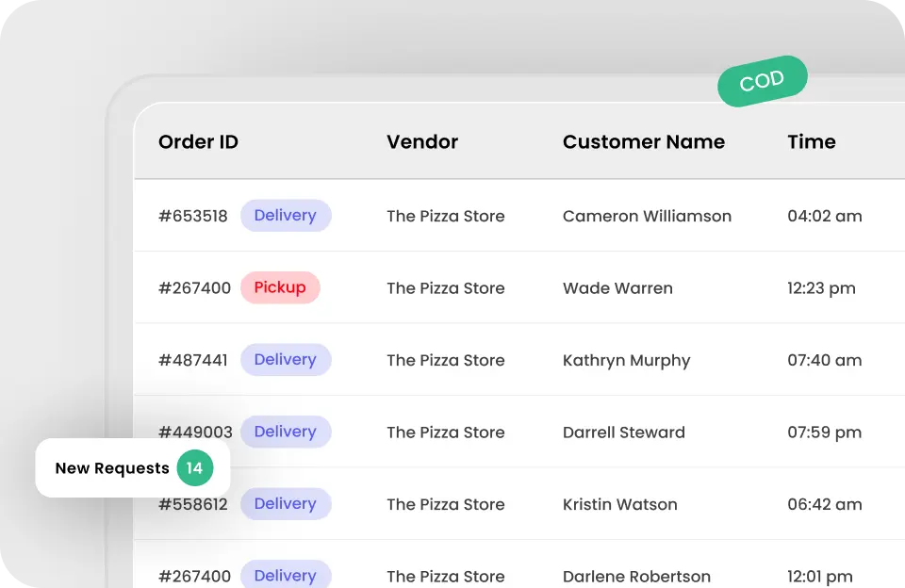Select the Time column header

click(812, 142)
